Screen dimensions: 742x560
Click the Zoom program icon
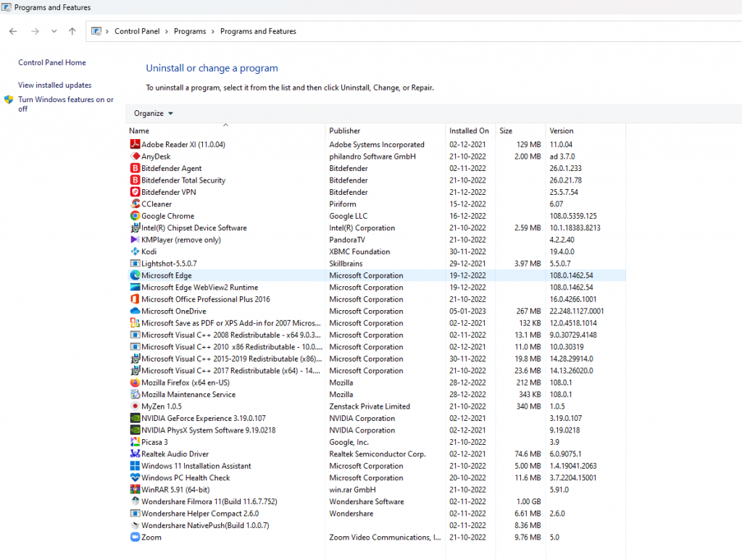pos(135,538)
